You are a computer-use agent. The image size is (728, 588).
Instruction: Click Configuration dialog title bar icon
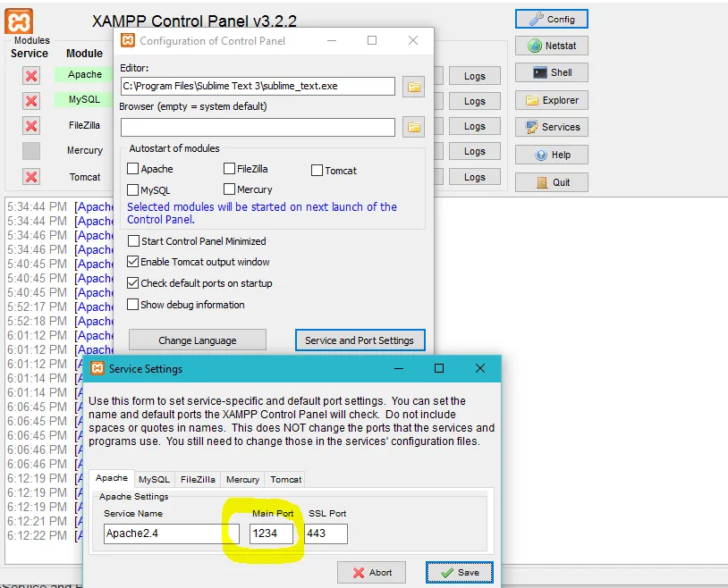tap(128, 40)
